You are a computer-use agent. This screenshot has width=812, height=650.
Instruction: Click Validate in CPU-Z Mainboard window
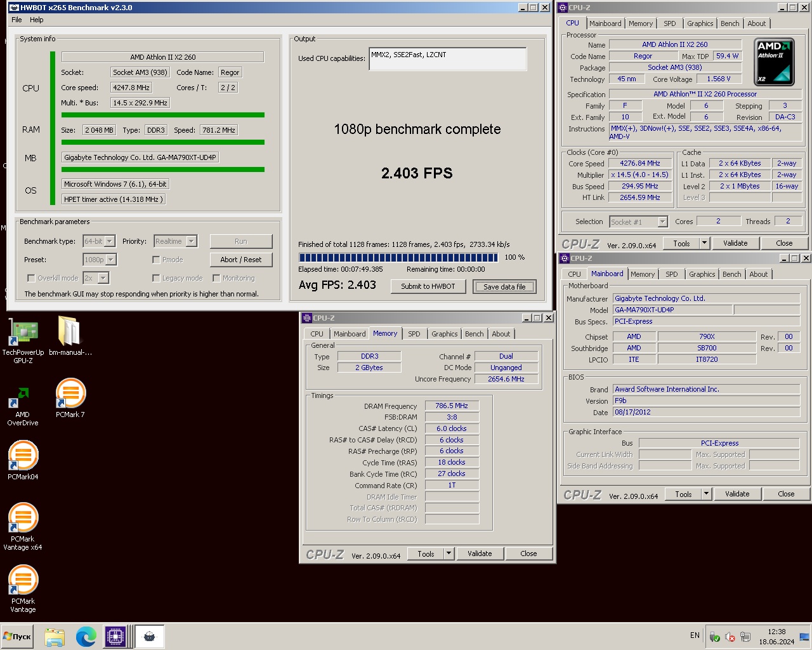[737, 494]
